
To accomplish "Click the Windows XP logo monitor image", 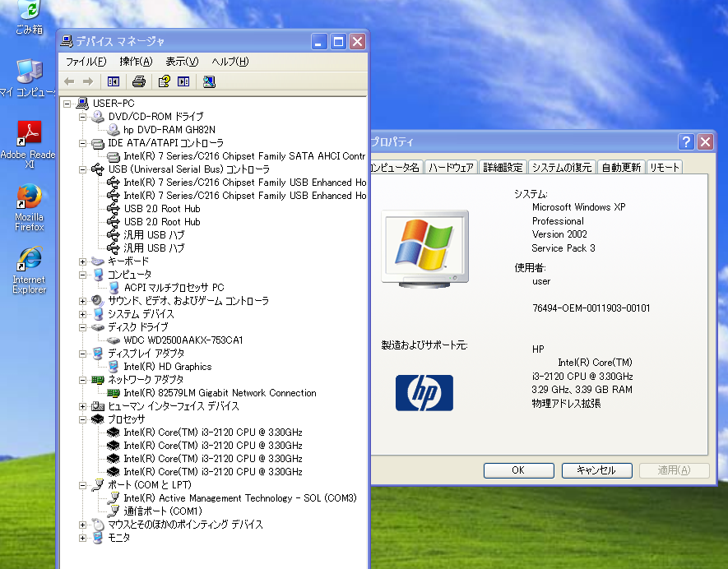I will [424, 247].
